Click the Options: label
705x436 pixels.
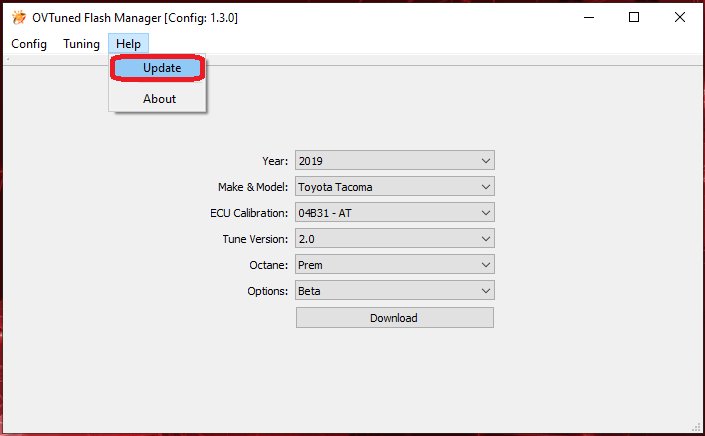pyautogui.click(x=268, y=291)
